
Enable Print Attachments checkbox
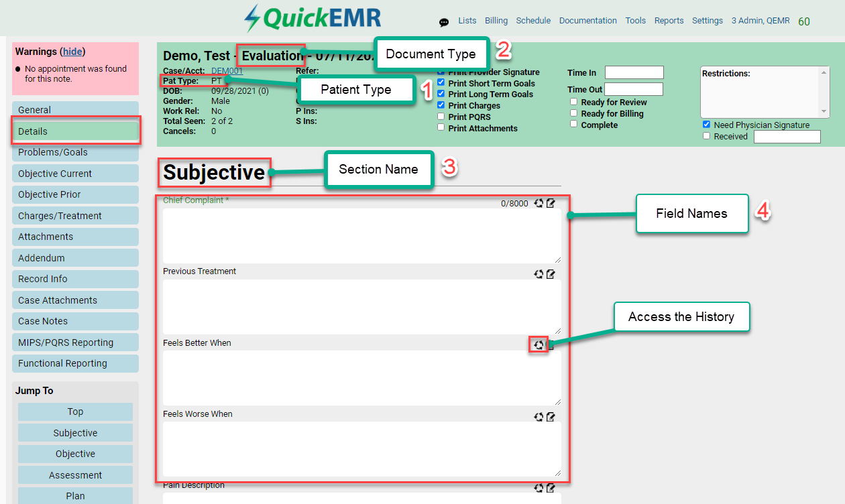coord(441,128)
